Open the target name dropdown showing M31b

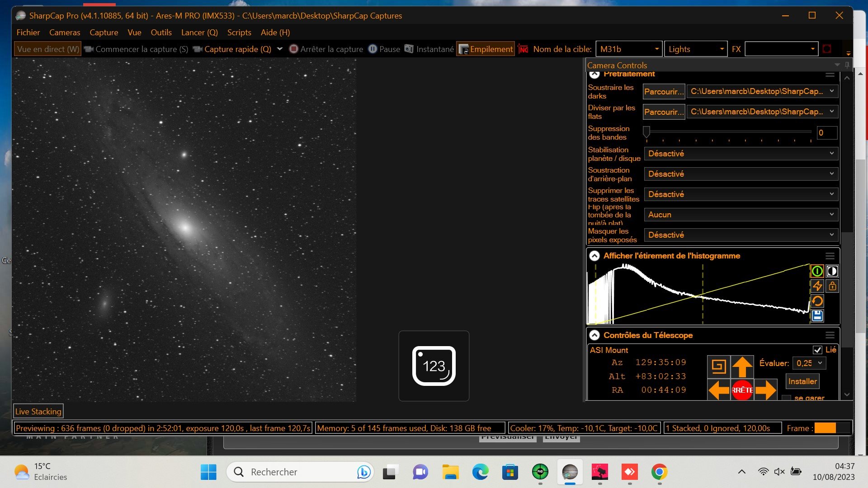629,49
